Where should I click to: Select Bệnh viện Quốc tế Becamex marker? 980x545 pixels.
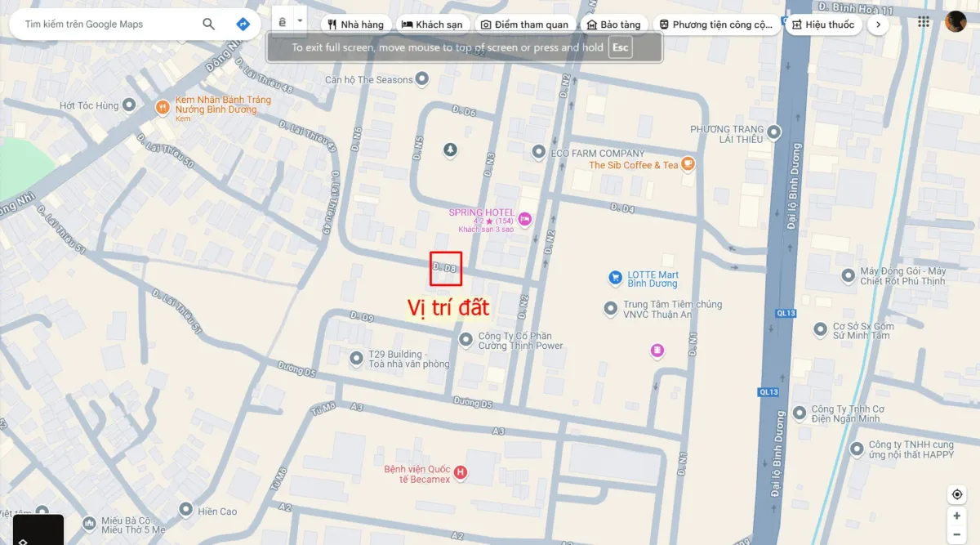461,472
